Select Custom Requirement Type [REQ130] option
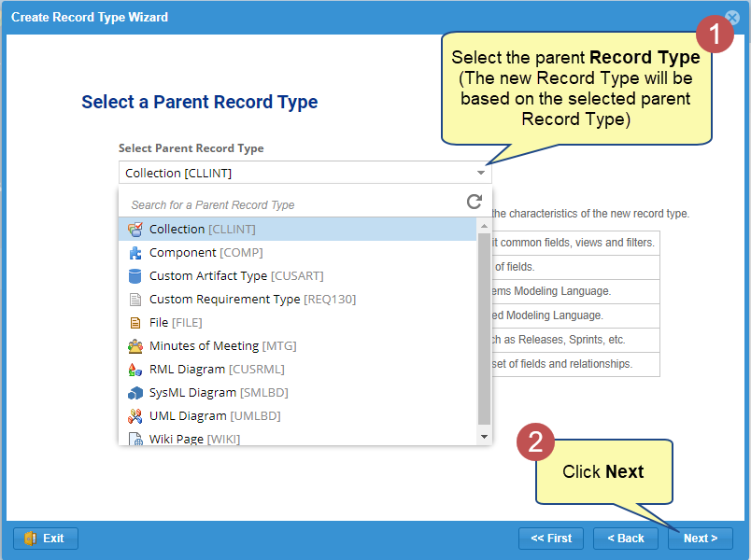This screenshot has width=751, height=560. [252, 299]
